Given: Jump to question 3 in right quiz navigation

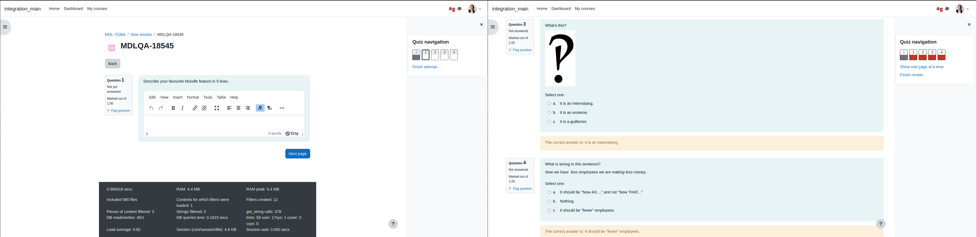Looking at the screenshot, I should click(x=932, y=55).
